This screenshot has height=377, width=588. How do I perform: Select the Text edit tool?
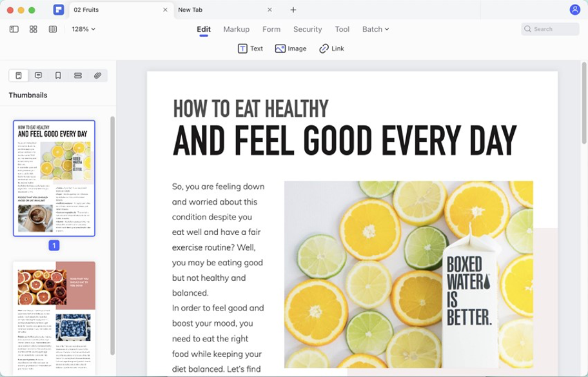click(x=250, y=48)
